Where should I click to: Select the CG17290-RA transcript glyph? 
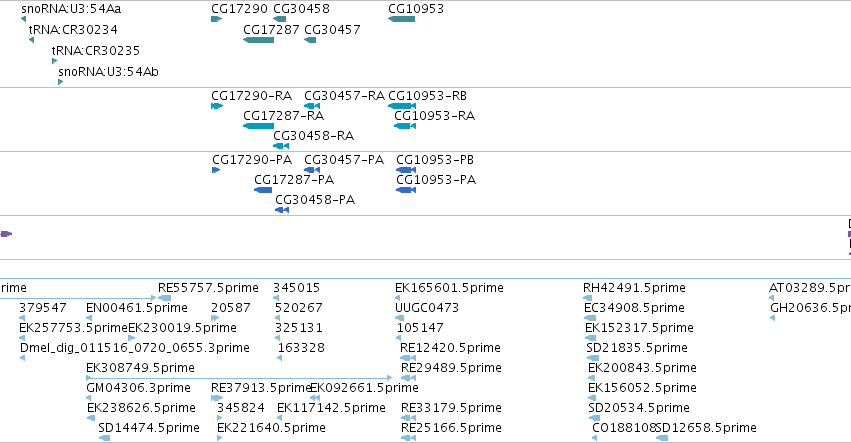[217, 106]
